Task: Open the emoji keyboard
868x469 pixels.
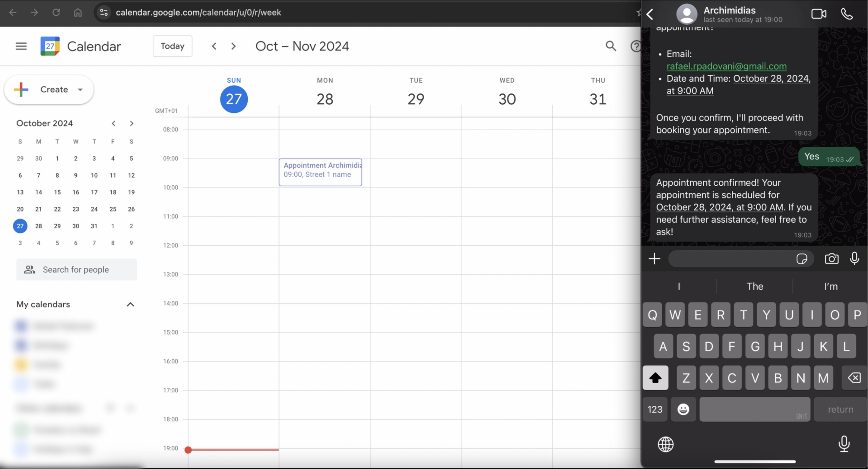Action: 683,409
